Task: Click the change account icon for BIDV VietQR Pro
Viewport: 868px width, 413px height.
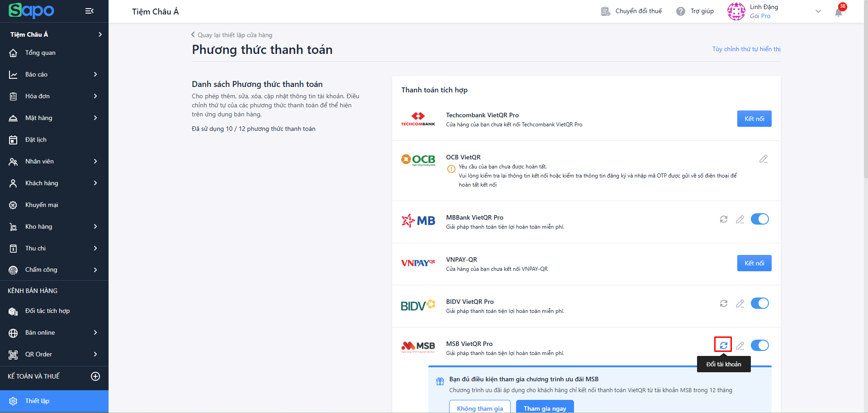Action: 723,303
